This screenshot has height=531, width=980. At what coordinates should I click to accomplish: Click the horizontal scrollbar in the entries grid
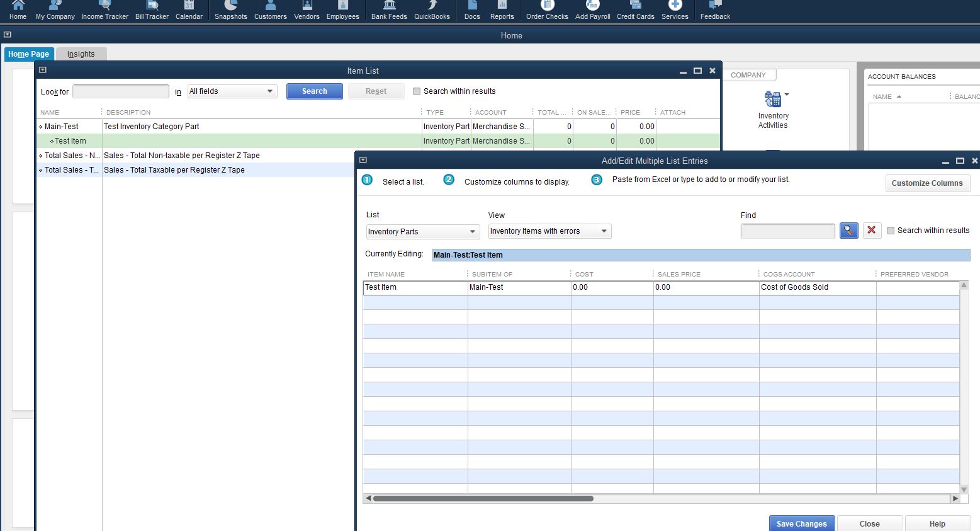(482, 498)
